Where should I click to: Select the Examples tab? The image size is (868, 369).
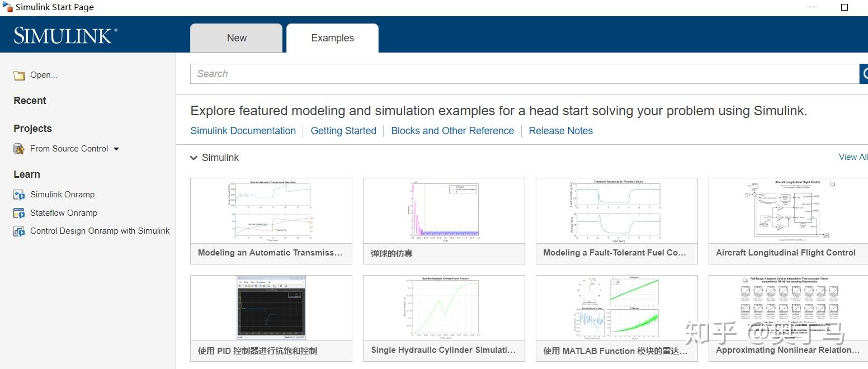click(332, 37)
